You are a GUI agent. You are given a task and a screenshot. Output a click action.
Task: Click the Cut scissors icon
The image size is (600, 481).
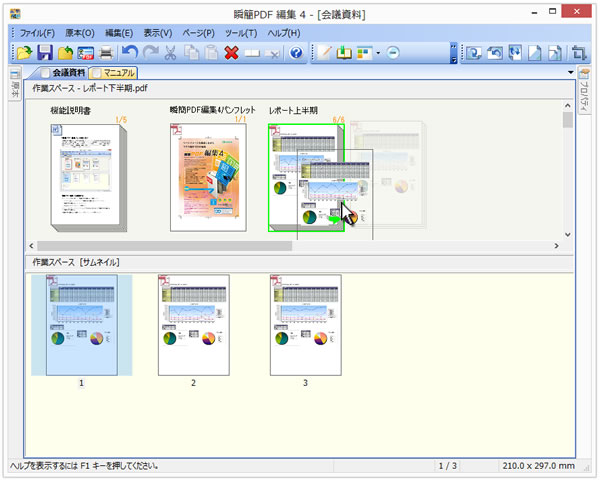pos(170,53)
